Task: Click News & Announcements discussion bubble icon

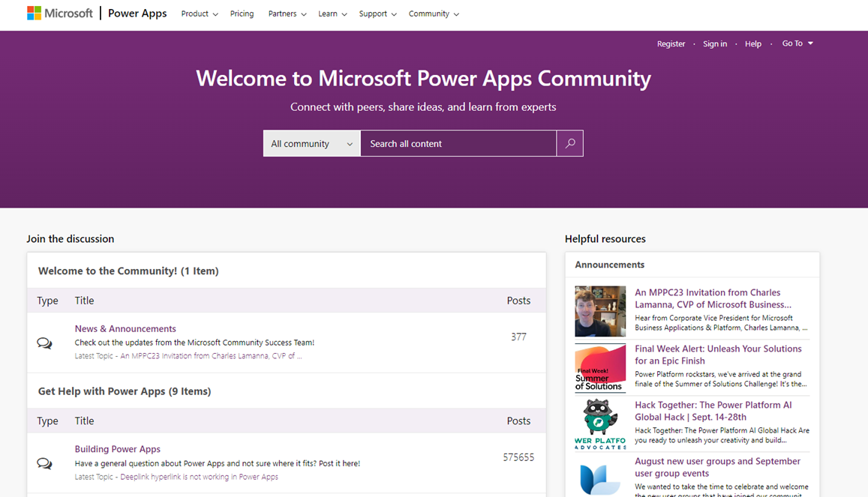Action: pyautogui.click(x=44, y=343)
